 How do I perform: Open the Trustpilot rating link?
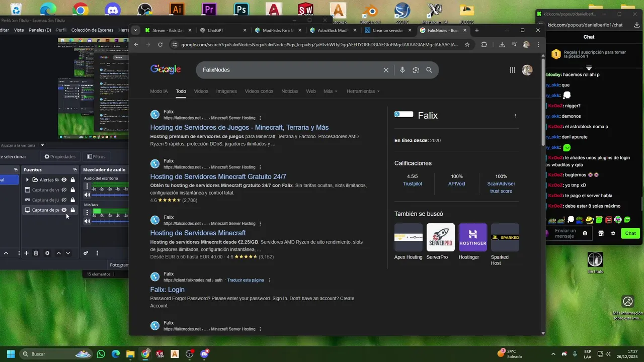pos(413,184)
